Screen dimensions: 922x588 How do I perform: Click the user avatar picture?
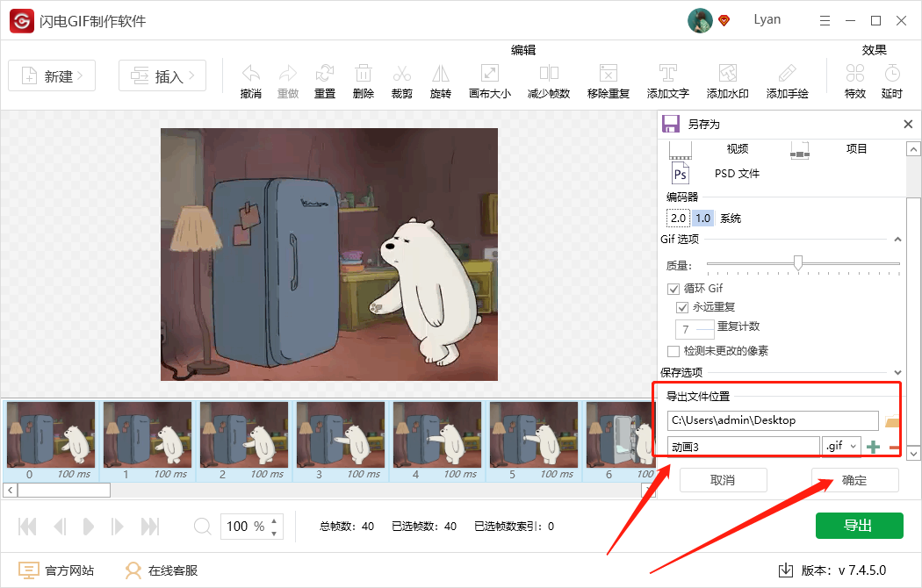coord(700,20)
